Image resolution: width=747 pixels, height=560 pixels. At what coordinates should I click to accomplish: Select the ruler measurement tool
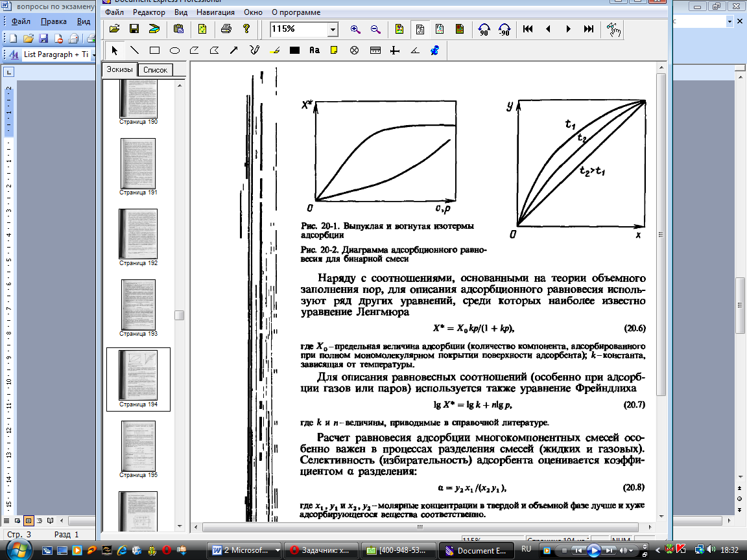coord(375,50)
